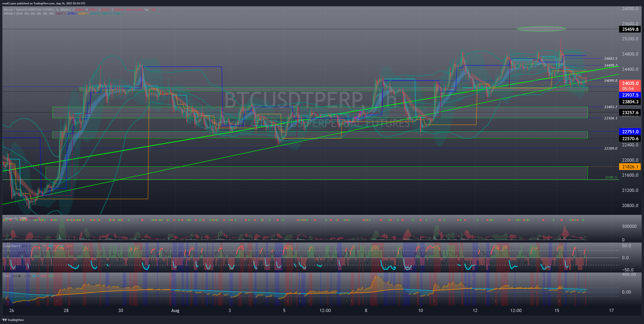The height and width of the screenshot is (324, 644).
Task: Click the current price label 24035.0
Action: tap(630, 83)
